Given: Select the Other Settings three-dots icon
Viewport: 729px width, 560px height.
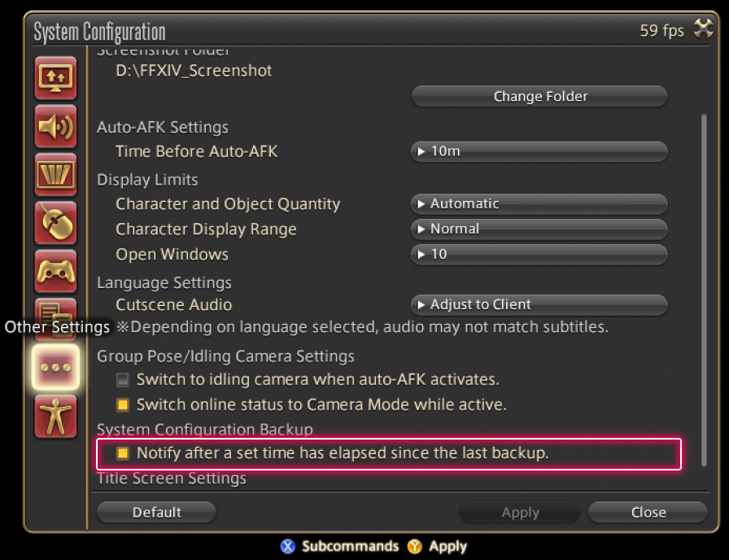Looking at the screenshot, I should [55, 367].
